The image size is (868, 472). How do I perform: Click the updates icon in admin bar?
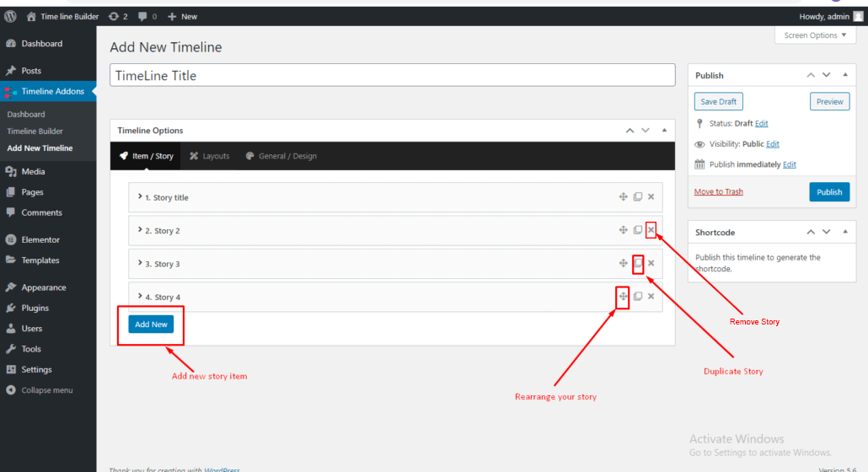click(118, 16)
